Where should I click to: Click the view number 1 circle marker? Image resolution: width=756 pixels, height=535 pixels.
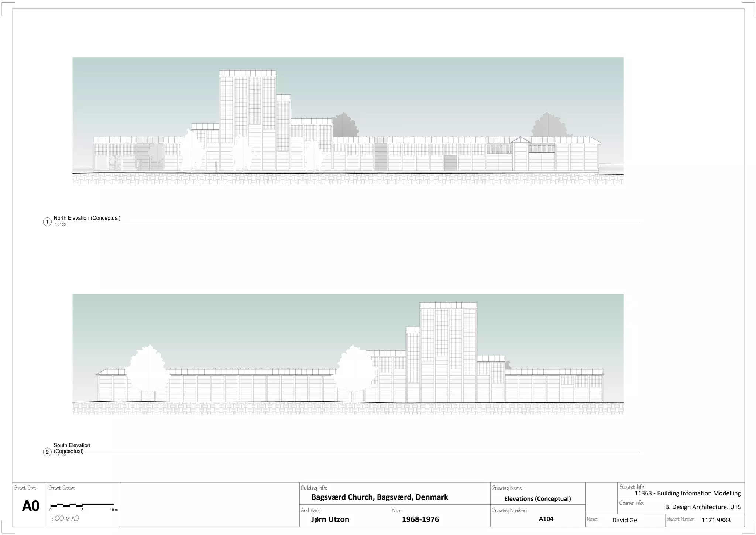pyautogui.click(x=47, y=222)
